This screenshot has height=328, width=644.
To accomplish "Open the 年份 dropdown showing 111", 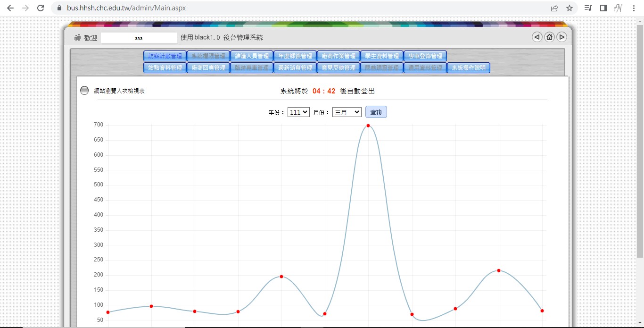I will pyautogui.click(x=298, y=112).
